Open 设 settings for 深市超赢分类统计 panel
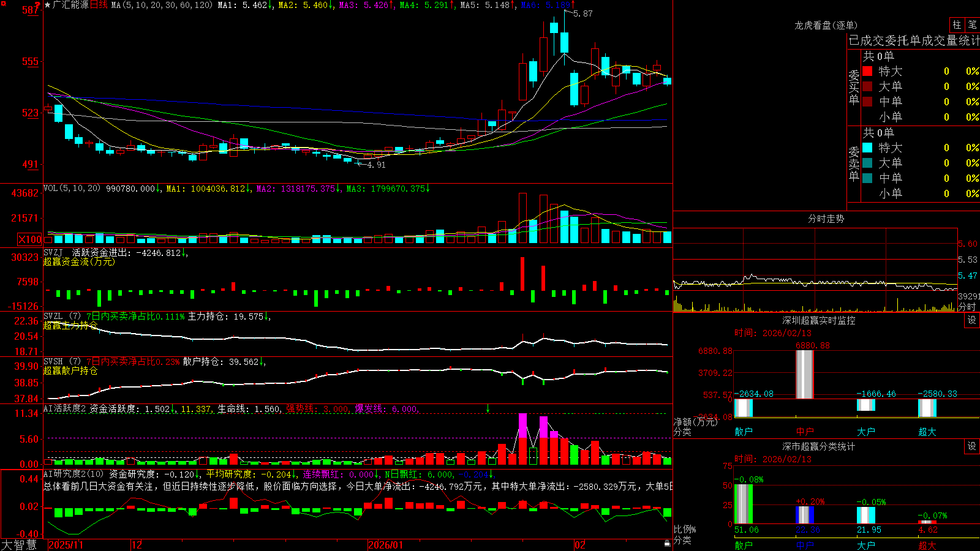Viewport: 980px width, 551px height. pyautogui.click(x=972, y=446)
